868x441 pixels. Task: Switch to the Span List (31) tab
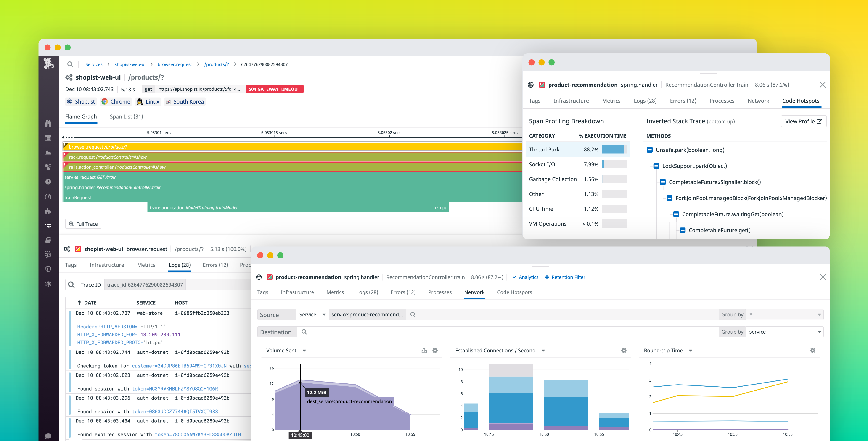pos(126,116)
